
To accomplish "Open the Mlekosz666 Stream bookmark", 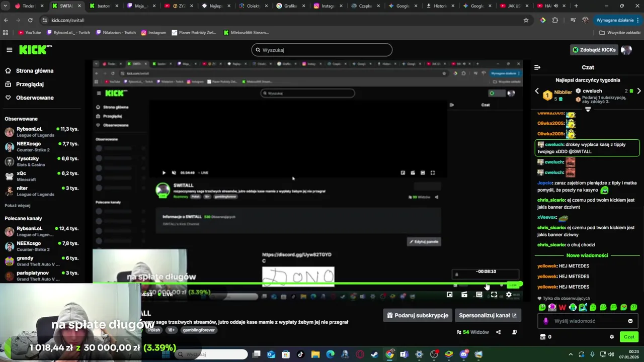I will click(246, 33).
